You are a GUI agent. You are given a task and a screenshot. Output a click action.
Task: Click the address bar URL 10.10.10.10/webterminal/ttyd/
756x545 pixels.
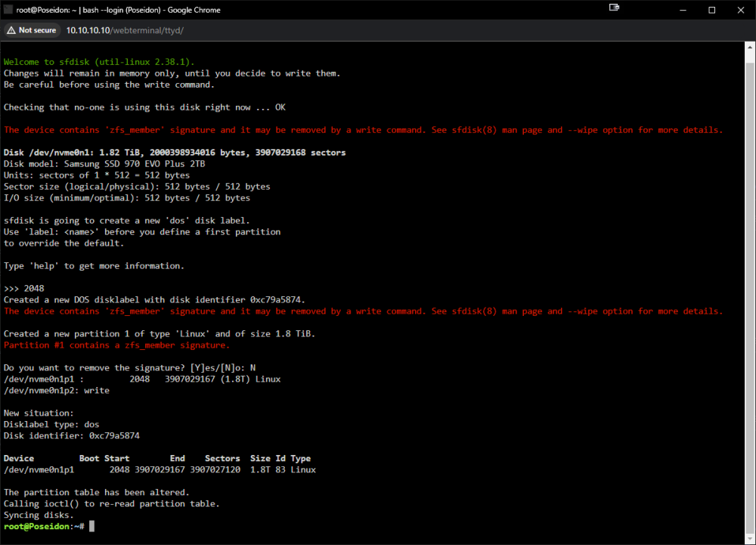(125, 30)
